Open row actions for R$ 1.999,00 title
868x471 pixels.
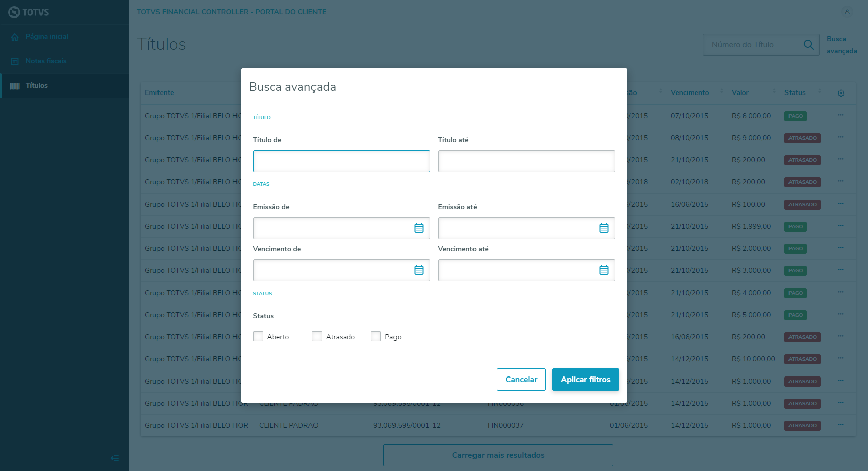tap(841, 226)
